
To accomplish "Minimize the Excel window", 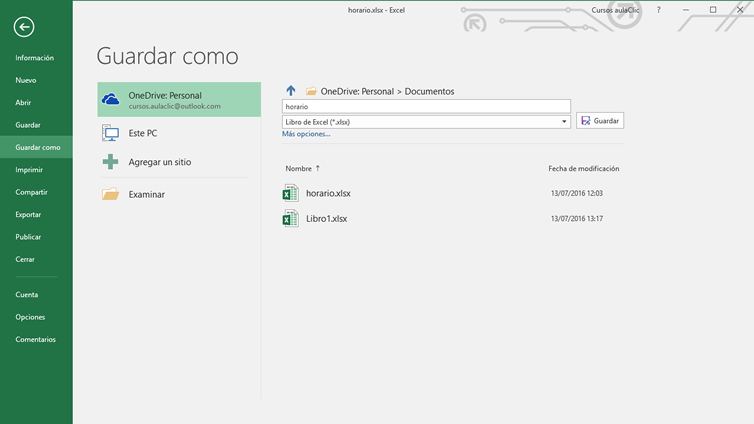I will pyautogui.click(x=686, y=10).
